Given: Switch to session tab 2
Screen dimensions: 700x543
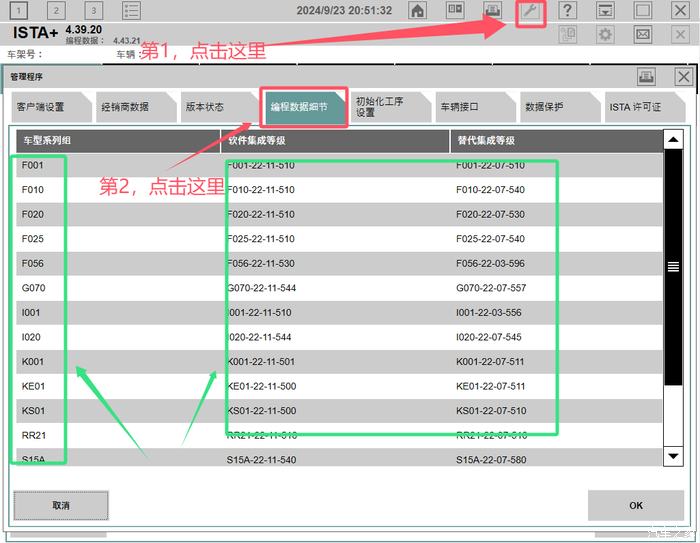Looking at the screenshot, I should pyautogui.click(x=56, y=11).
